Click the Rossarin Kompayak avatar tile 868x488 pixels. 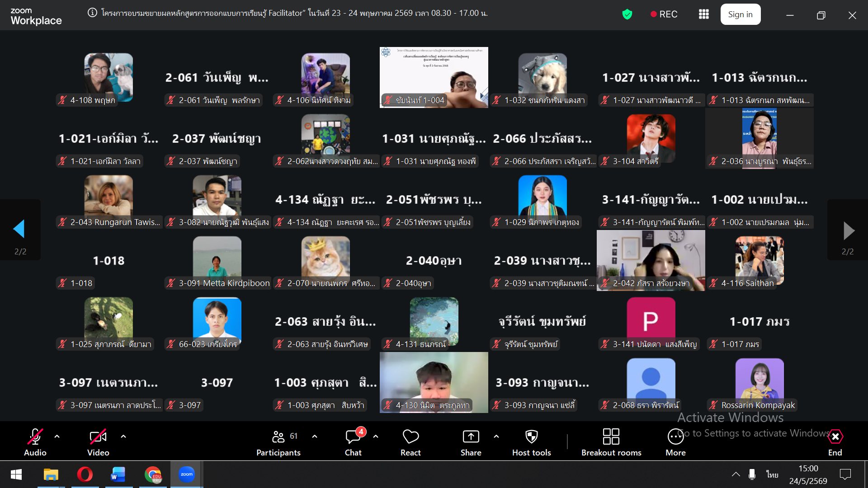point(759,383)
